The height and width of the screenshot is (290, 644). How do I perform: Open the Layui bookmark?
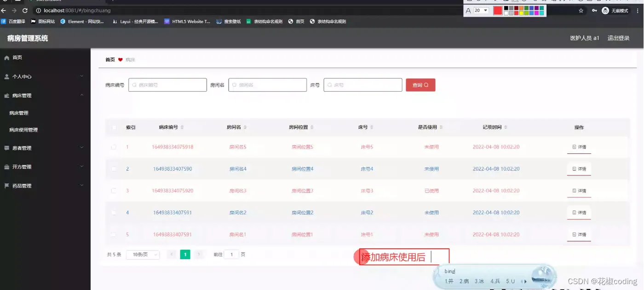(135, 21)
